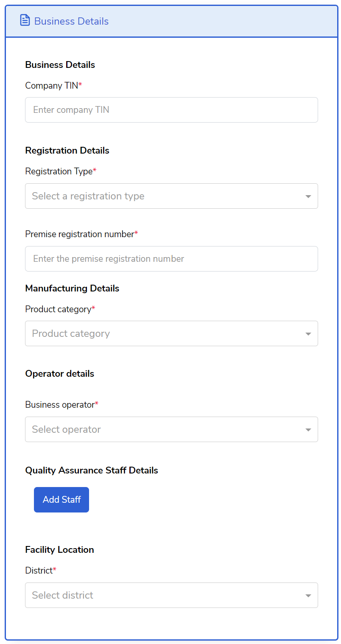
Task: Click the Business operator caret arrow
Action: 308,430
